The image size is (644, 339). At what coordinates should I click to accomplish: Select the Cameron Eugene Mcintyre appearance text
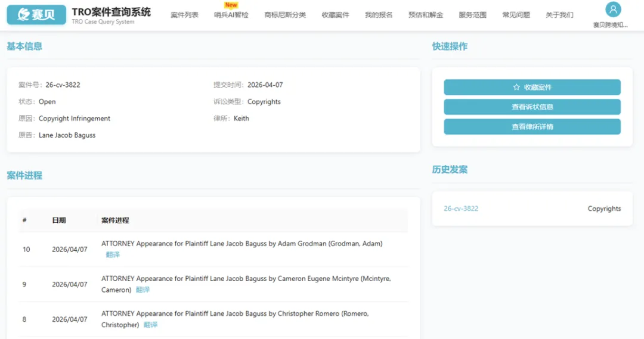[x=246, y=284]
